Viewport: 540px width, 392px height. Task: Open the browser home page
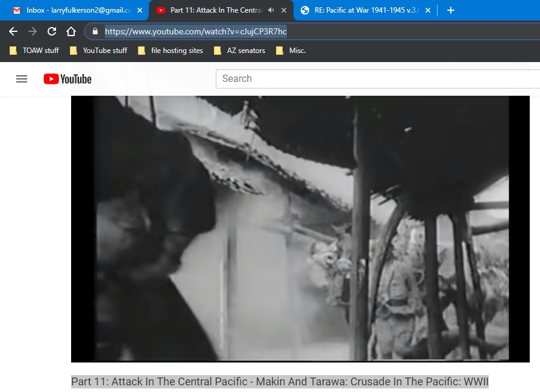(71, 31)
